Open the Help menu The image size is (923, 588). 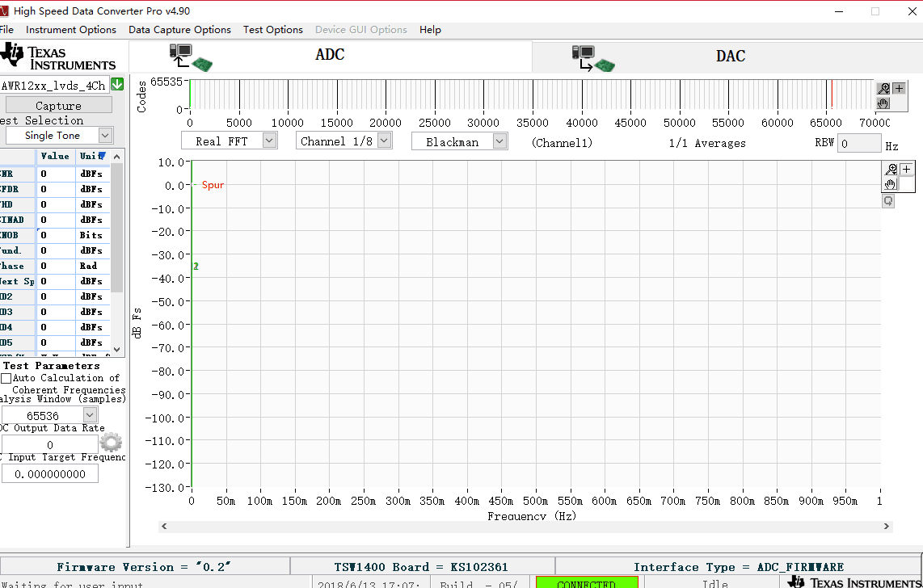click(x=430, y=29)
